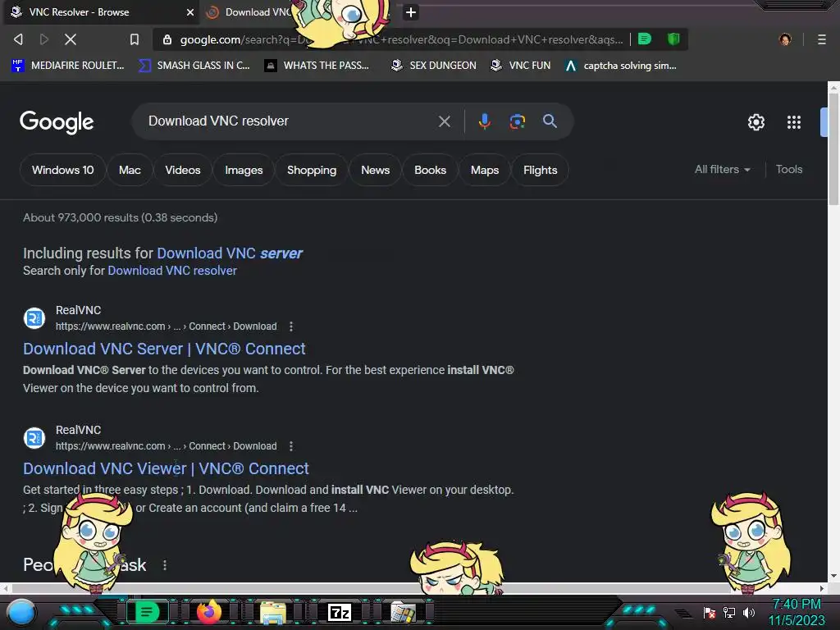
Task: Open the green document app on taskbar
Action: click(x=147, y=612)
